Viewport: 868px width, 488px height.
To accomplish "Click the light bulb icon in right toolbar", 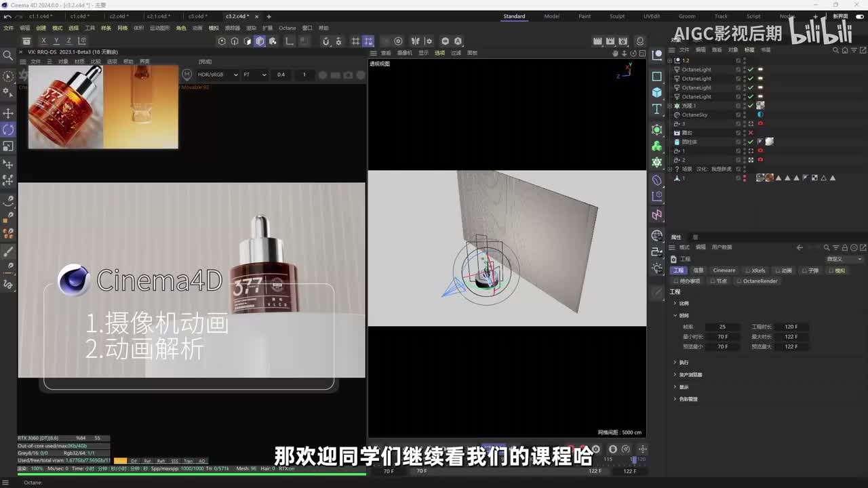I will click(656, 269).
